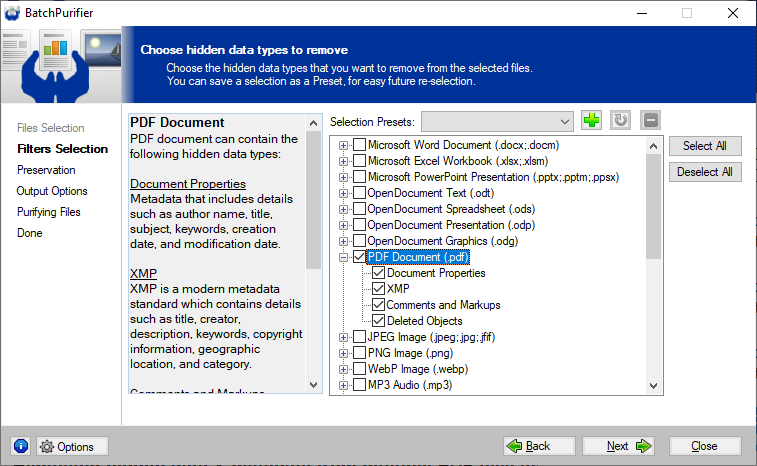Click the file types list scroll up arrow
757x466 pixels.
pyautogui.click(x=654, y=145)
